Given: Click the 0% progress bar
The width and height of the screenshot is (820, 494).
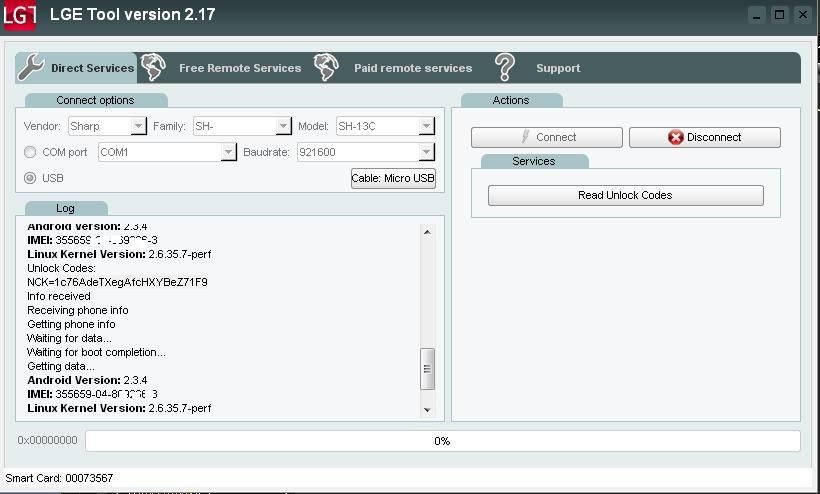Looking at the screenshot, I should click(442, 441).
